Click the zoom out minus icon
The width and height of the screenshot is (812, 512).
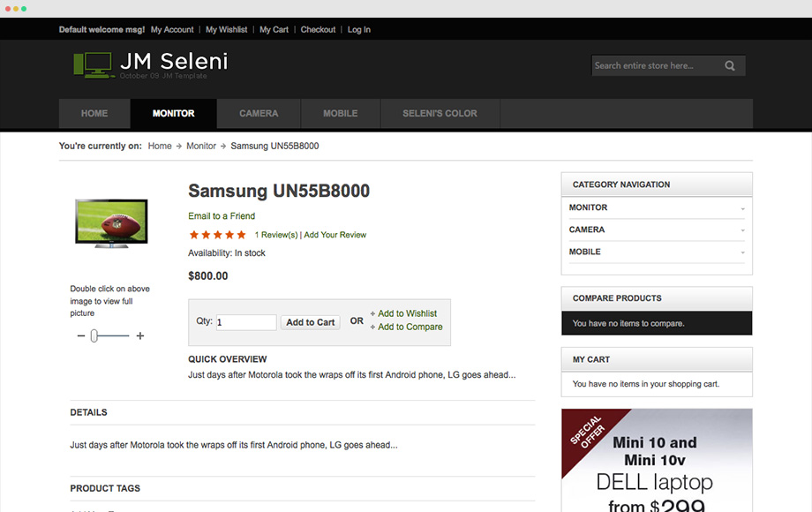tap(81, 336)
